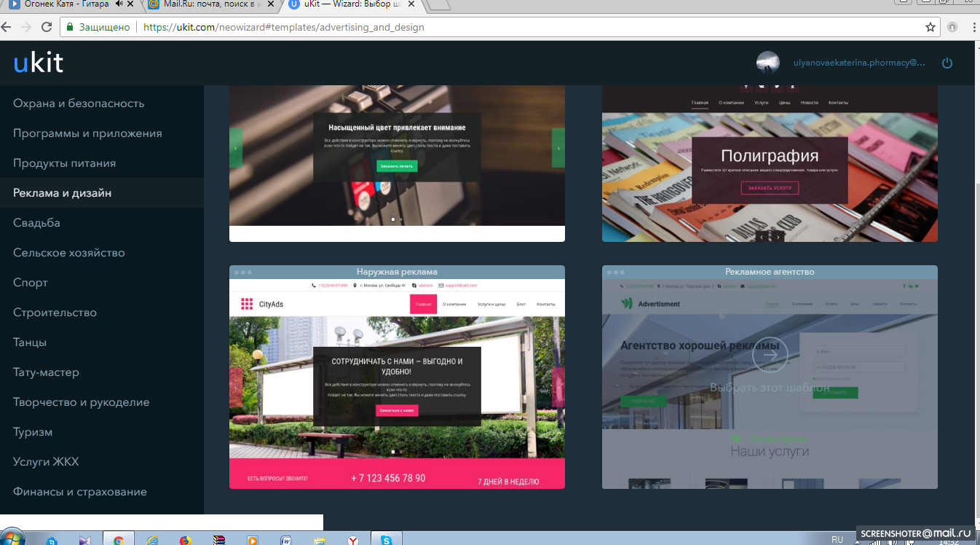Select category Программы и приложения

(87, 133)
